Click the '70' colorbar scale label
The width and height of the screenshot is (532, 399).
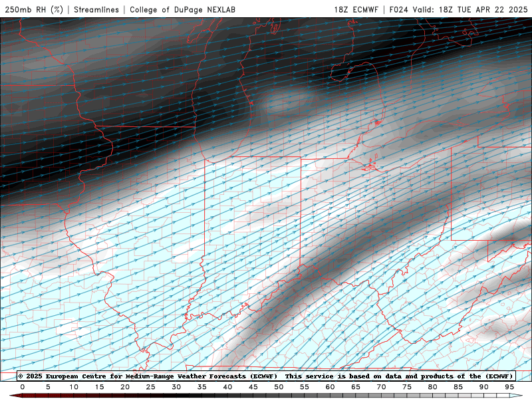coord(381,387)
